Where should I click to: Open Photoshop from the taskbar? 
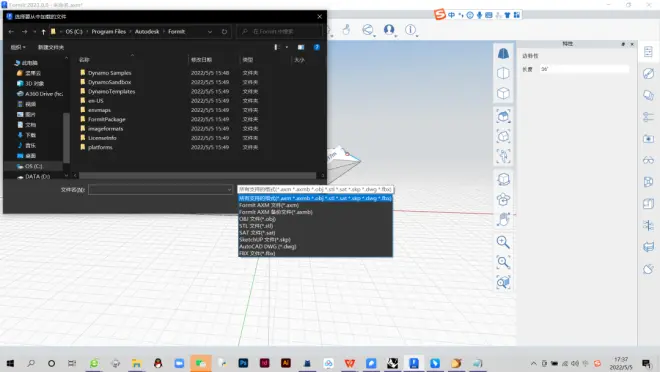pos(243,363)
